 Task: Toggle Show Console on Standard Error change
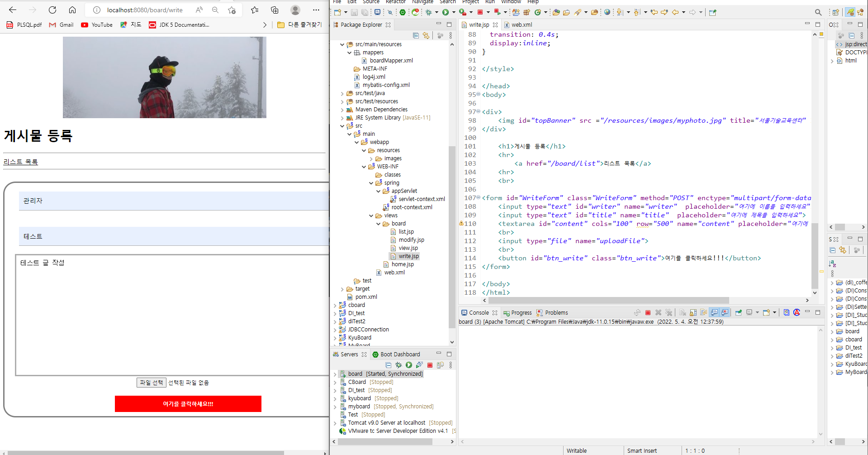point(725,312)
